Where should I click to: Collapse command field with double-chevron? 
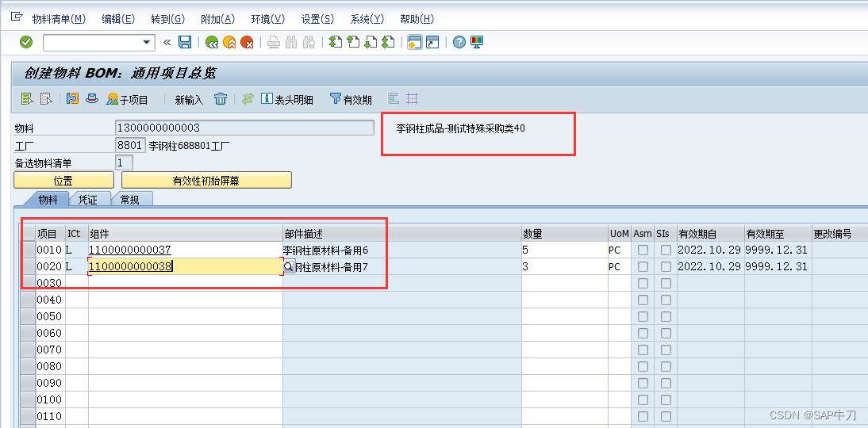[x=167, y=42]
